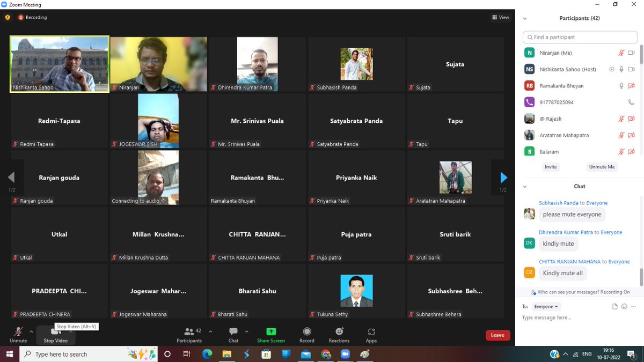
Task: Click Ramakanta Bhuyan's microphone icon in list
Action: click(x=621, y=86)
